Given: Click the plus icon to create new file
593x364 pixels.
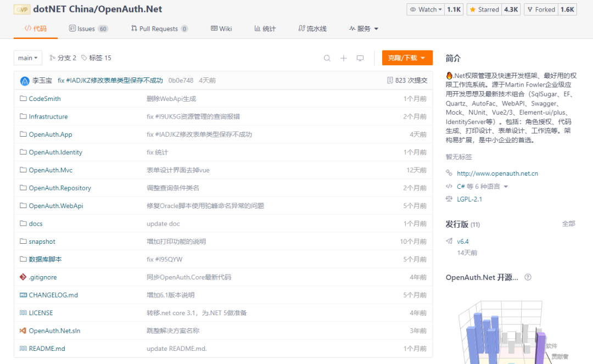Looking at the screenshot, I should coord(343,58).
